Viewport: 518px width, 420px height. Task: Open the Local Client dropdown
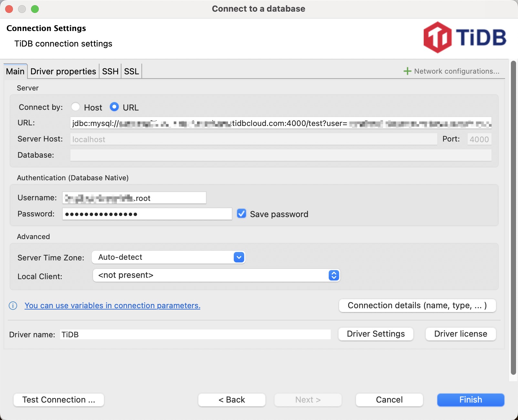pyautogui.click(x=216, y=275)
